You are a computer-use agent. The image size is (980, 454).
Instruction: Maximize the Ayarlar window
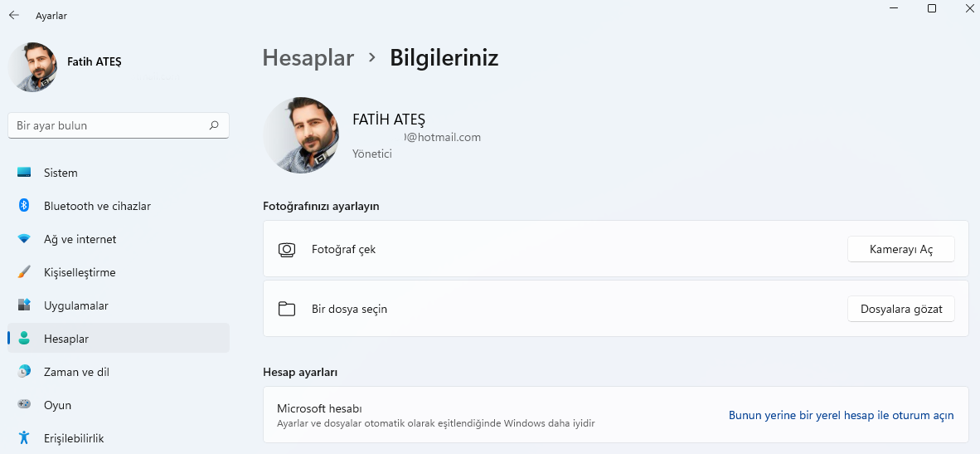click(x=931, y=8)
